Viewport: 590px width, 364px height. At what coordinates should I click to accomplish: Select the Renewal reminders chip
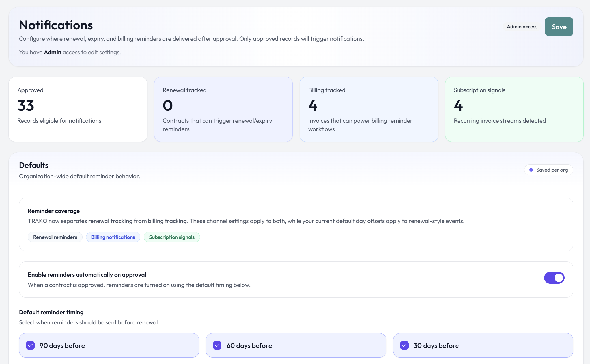coord(55,237)
